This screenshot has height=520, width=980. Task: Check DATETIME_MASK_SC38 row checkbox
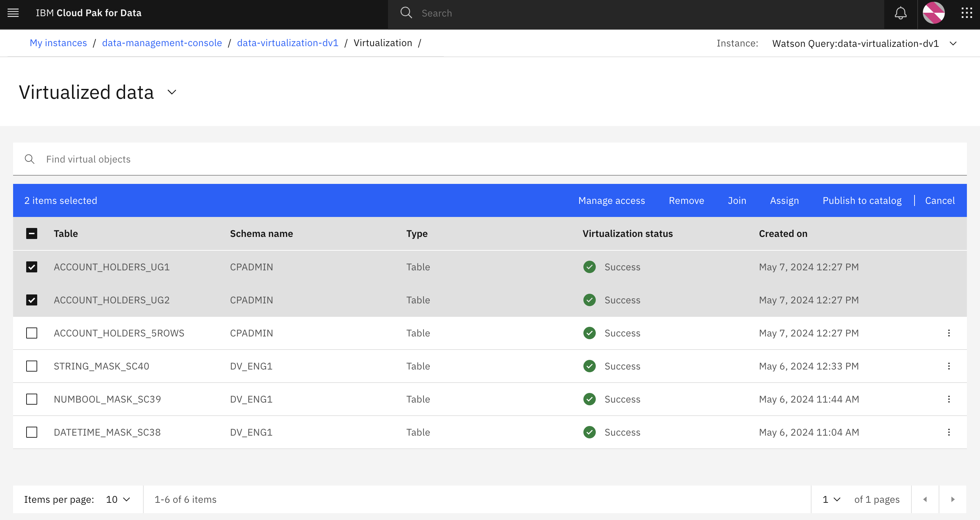pos(32,432)
